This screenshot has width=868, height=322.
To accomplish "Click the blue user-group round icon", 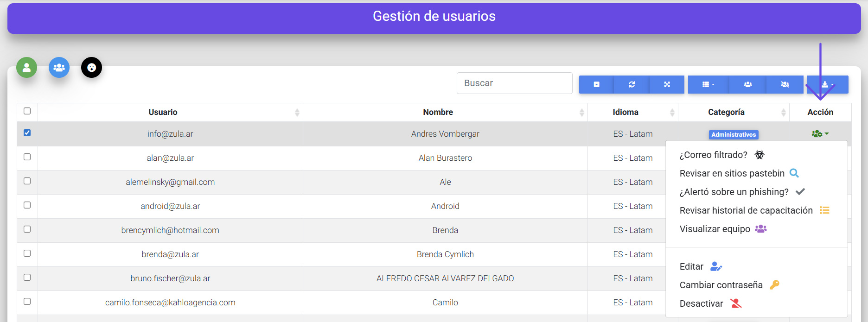I will tap(59, 68).
